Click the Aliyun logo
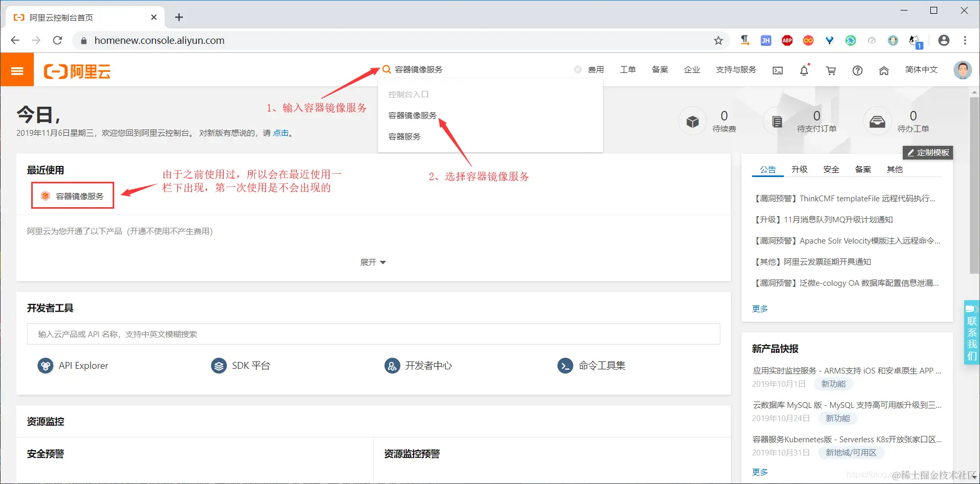This screenshot has height=484, width=980. (77, 71)
